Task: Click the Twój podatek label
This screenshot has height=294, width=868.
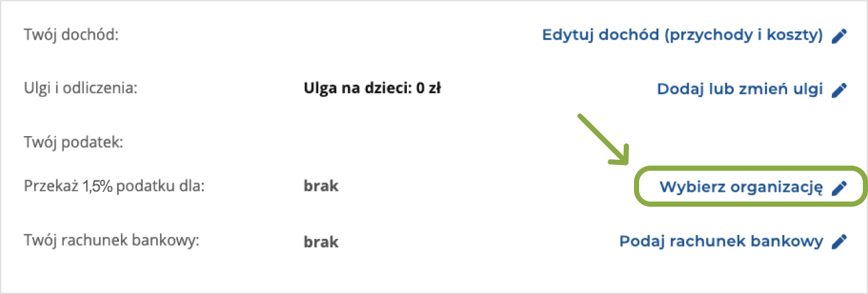Action: (73, 141)
